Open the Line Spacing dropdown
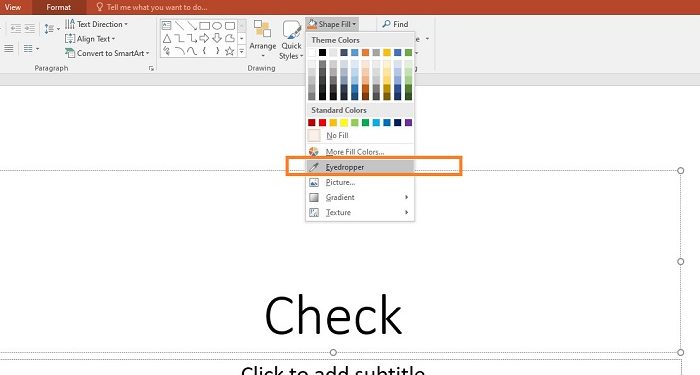 point(52,29)
